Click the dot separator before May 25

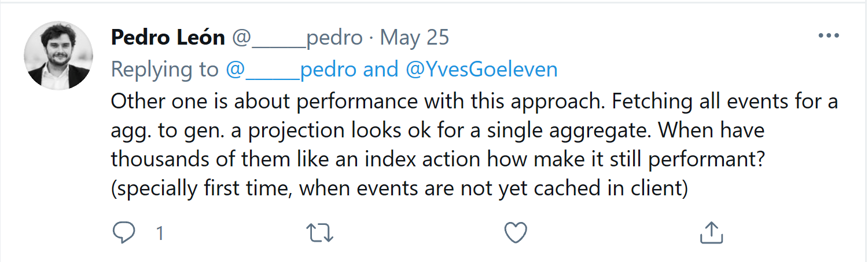371,39
